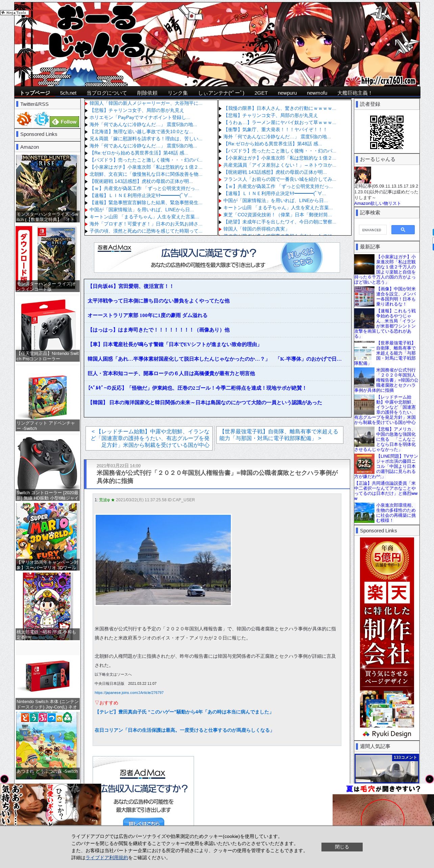Click the blue search magnifier button
The image size is (434, 868).
click(x=403, y=230)
